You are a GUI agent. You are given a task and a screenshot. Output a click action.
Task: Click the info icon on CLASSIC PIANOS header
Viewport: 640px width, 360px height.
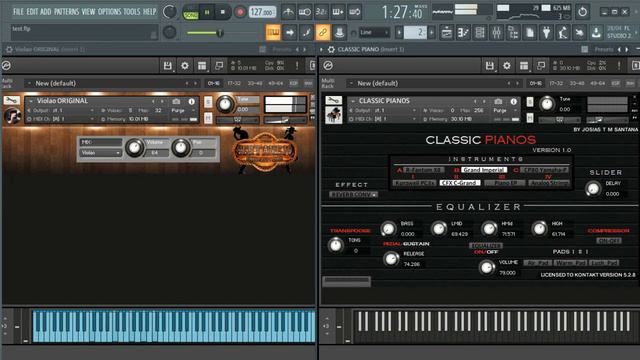(x=513, y=101)
